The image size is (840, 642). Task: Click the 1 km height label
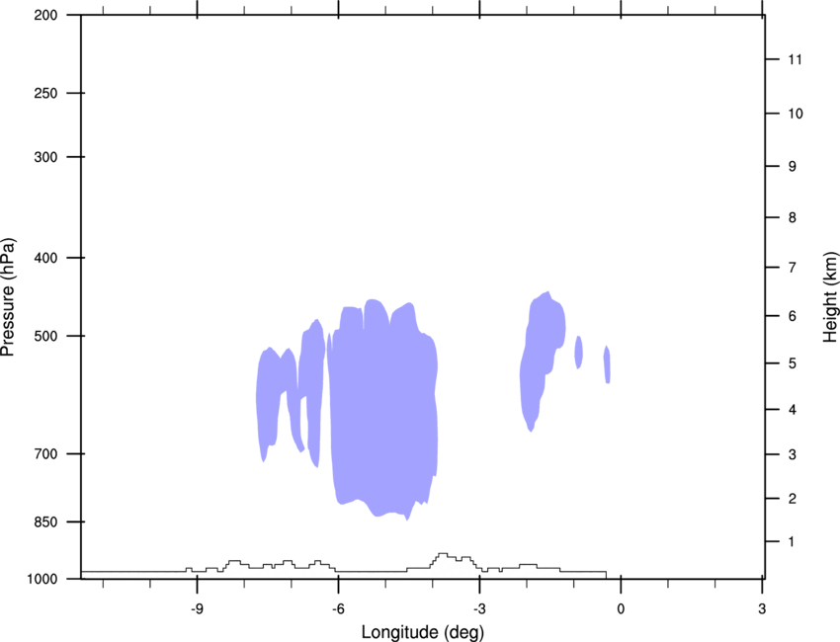click(x=792, y=542)
